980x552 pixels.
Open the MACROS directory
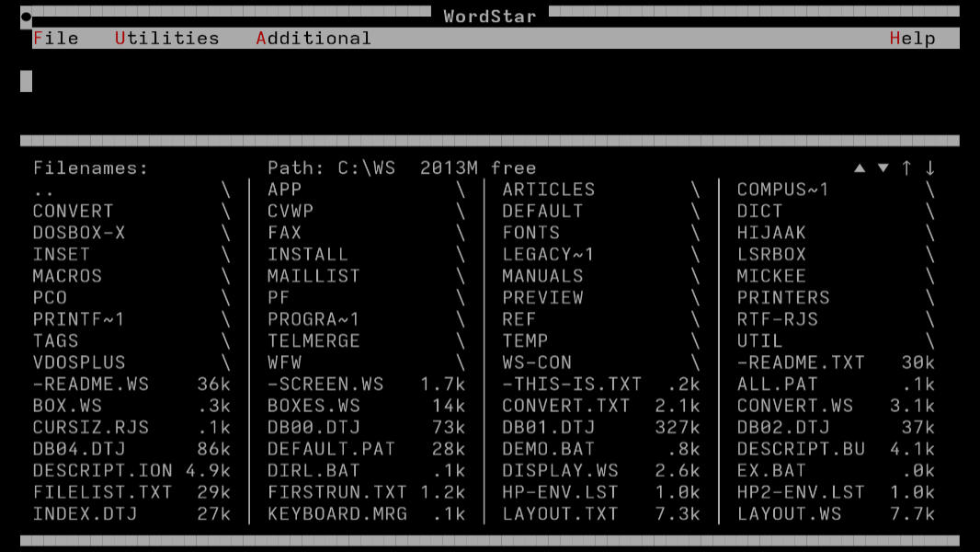(x=67, y=275)
